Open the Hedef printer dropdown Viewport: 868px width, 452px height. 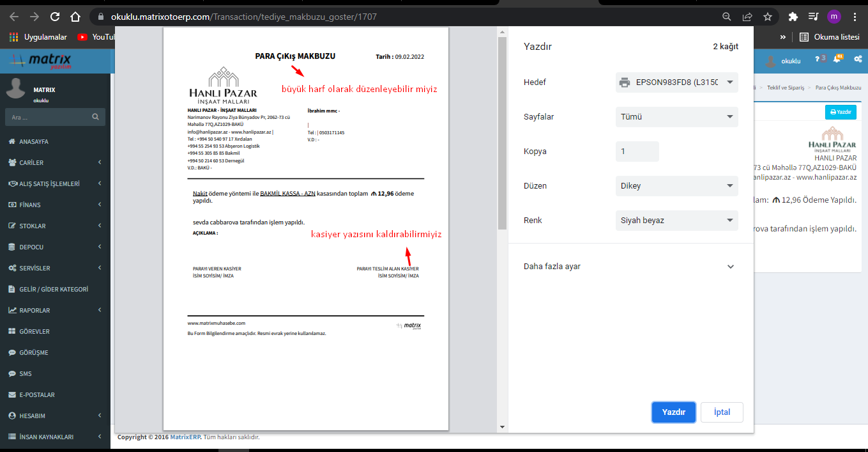(x=676, y=82)
